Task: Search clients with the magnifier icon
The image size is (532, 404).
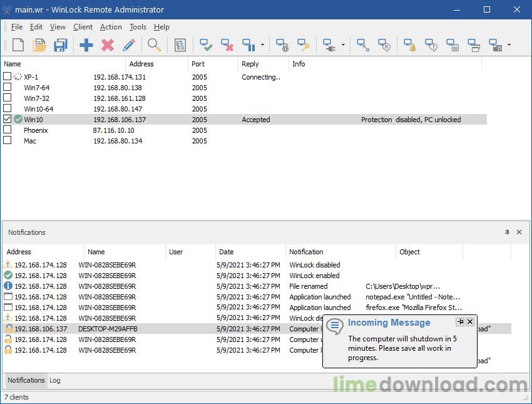Action: click(x=155, y=45)
